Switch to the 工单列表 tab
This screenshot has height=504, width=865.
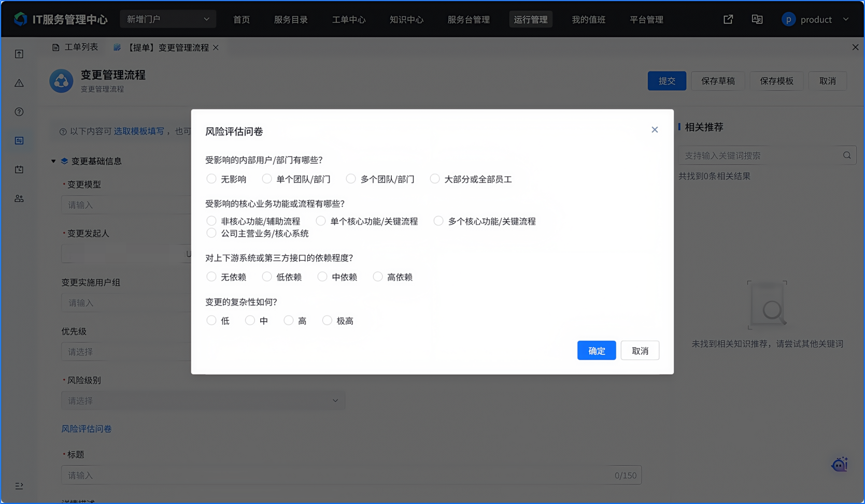[x=75, y=47]
